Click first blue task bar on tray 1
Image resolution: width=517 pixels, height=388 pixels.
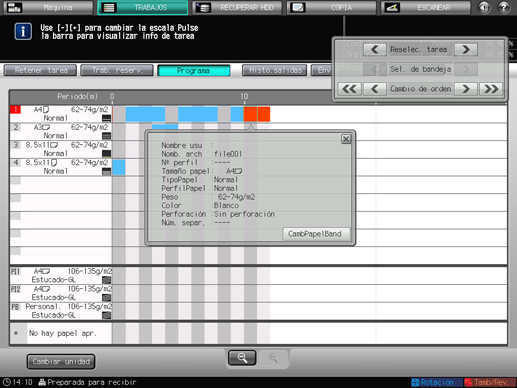(145, 114)
